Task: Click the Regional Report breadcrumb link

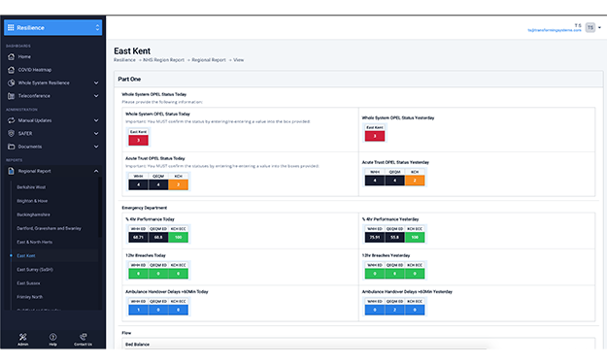Action: (x=209, y=60)
